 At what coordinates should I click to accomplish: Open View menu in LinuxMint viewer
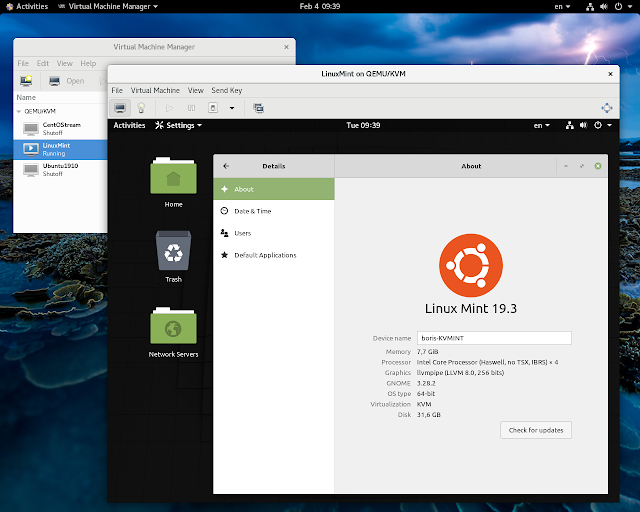coord(196,90)
